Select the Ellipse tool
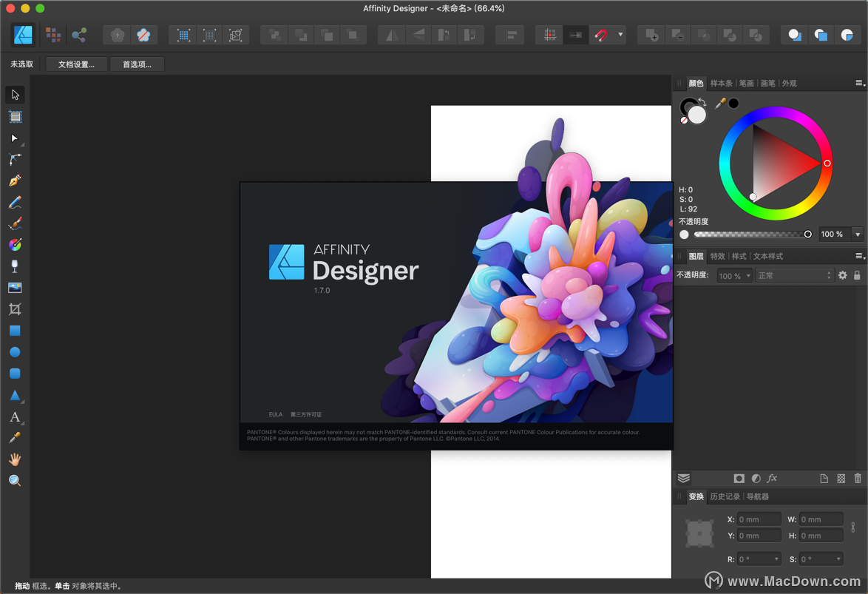868x594 pixels. 15,352
